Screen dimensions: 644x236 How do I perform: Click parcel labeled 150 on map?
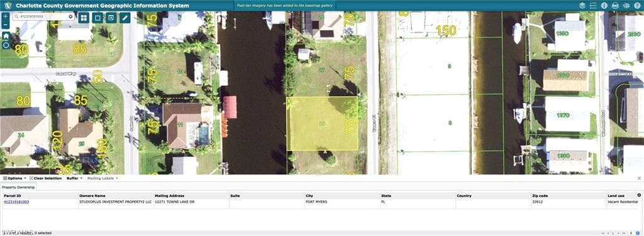tap(446, 30)
